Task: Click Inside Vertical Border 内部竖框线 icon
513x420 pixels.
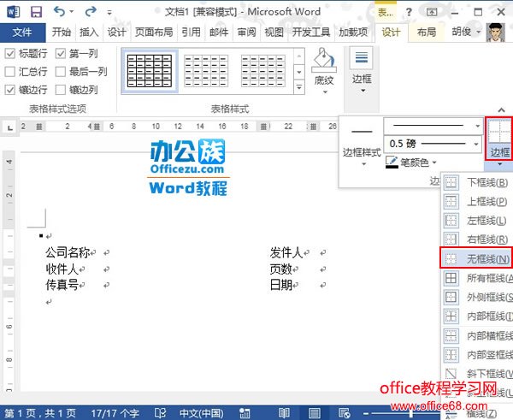Action: [451, 354]
